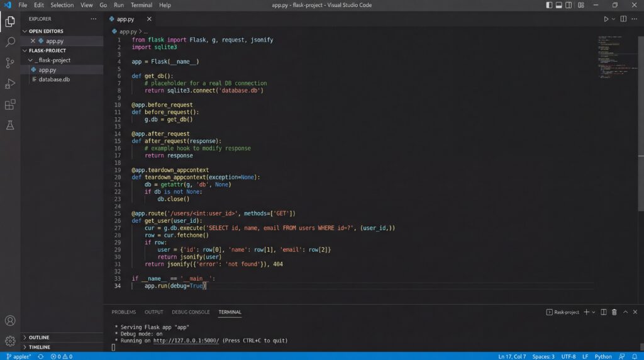Open Customize Layout icon in title bar

point(580,5)
